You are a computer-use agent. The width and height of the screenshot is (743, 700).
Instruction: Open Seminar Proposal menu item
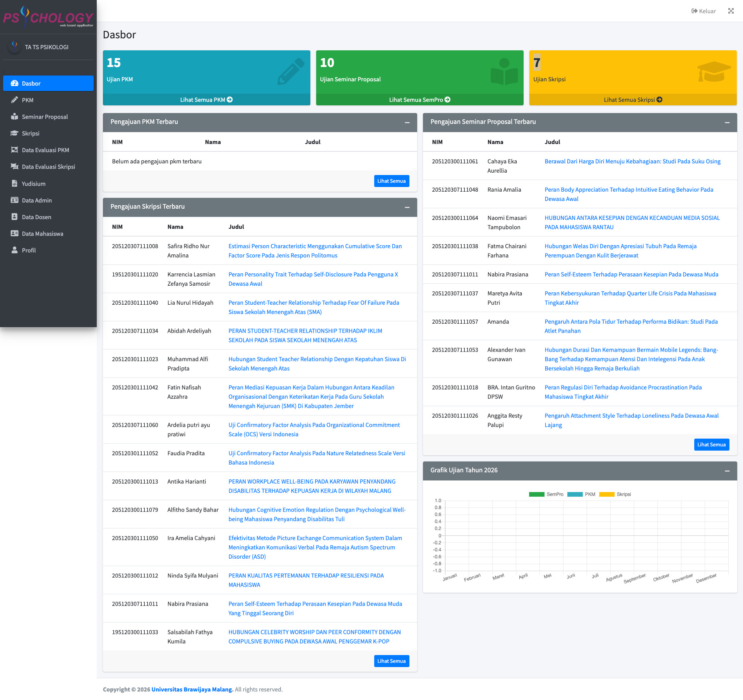[x=45, y=117]
